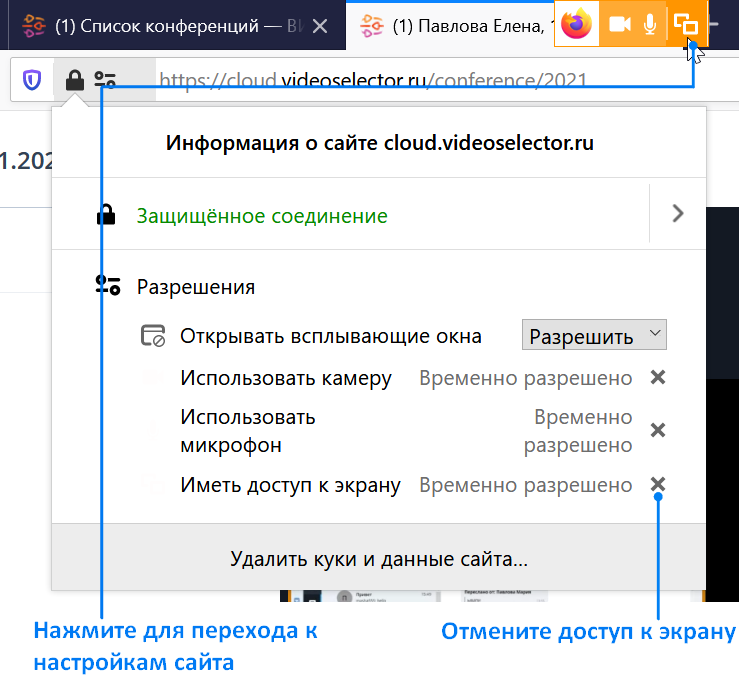Click the Firefox logo in sharing indicator
The image size is (739, 678).
[x=576, y=24]
